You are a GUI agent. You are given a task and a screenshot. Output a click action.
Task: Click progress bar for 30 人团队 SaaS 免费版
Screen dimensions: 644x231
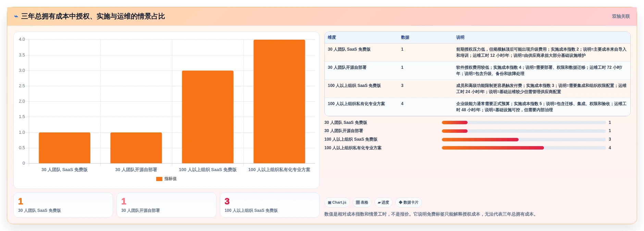[524, 123]
